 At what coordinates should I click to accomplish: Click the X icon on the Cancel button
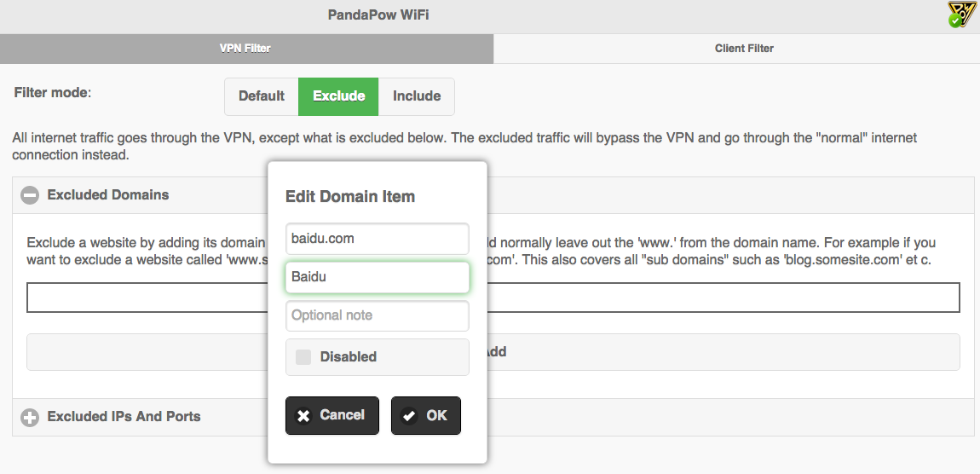(x=303, y=416)
